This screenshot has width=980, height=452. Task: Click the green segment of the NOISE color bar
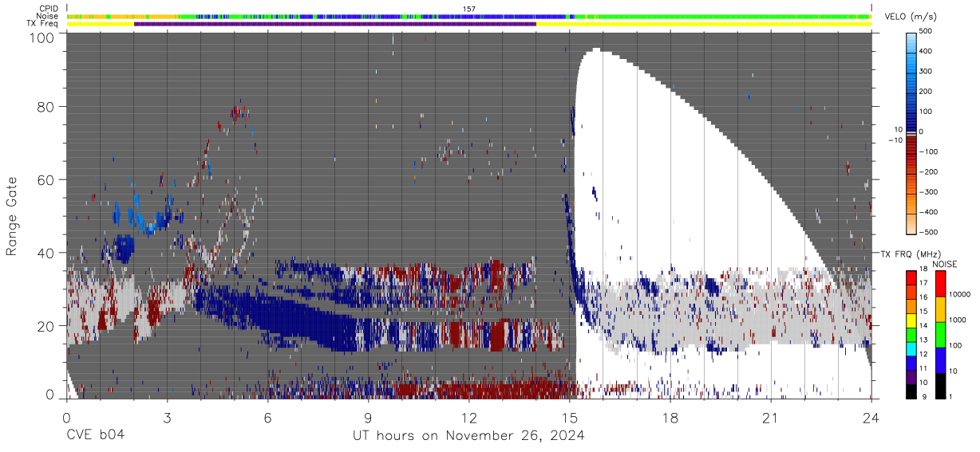(939, 335)
